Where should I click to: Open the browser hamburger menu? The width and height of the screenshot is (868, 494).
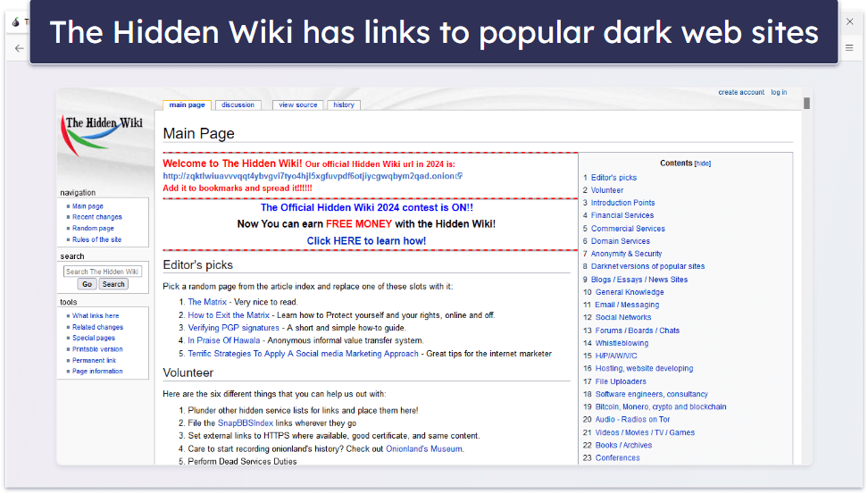(x=848, y=48)
